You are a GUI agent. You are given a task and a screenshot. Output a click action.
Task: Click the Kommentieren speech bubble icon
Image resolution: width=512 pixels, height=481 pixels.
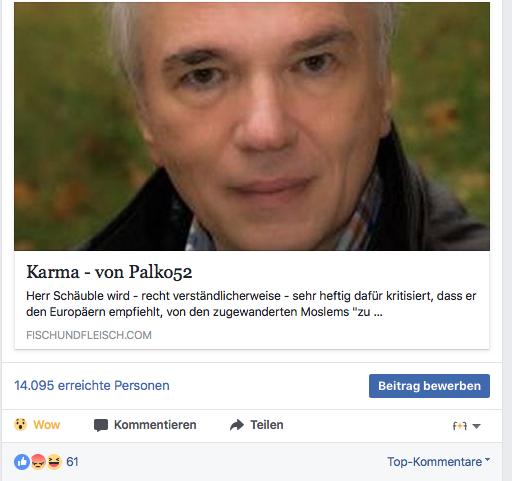click(x=101, y=425)
